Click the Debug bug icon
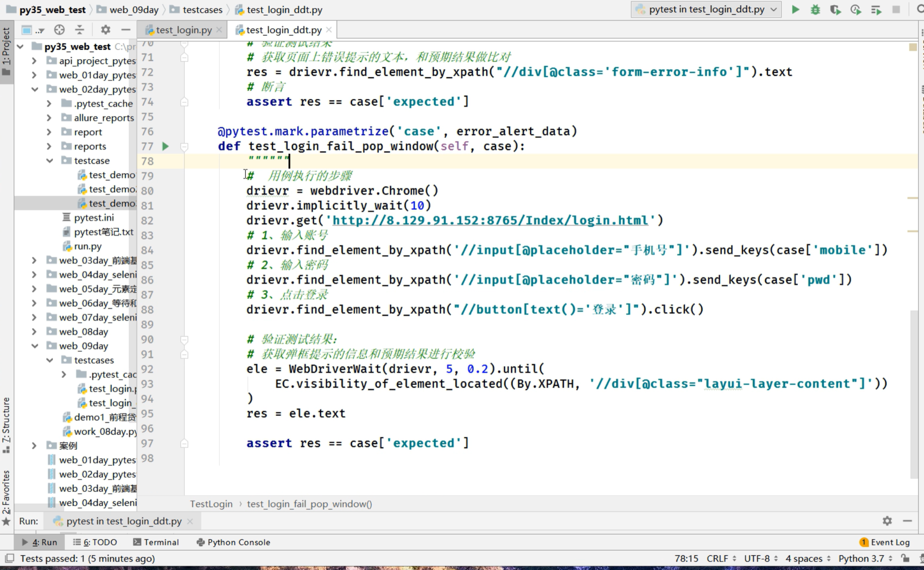924x570 pixels. pos(815,9)
